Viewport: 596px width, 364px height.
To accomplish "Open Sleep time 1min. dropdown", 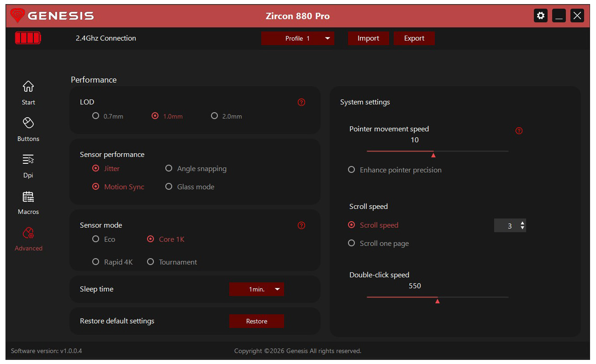I will click(x=257, y=289).
